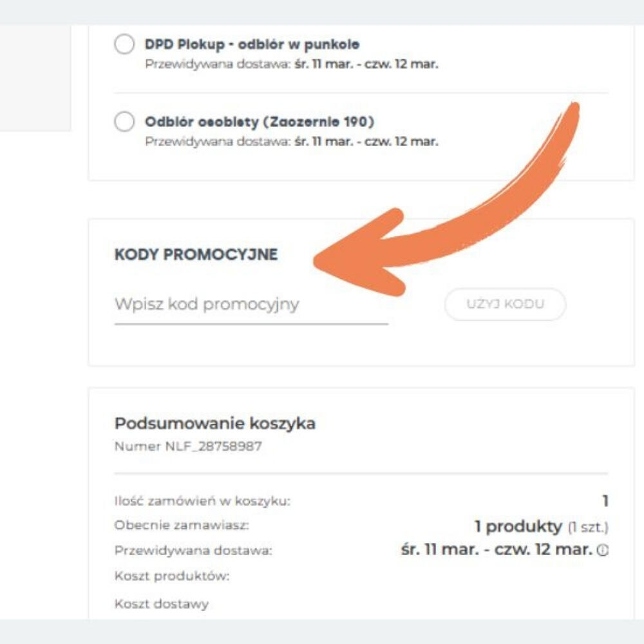Click the KODY PROMOCYJNE heading
This screenshot has width=644, height=644.
196,254
